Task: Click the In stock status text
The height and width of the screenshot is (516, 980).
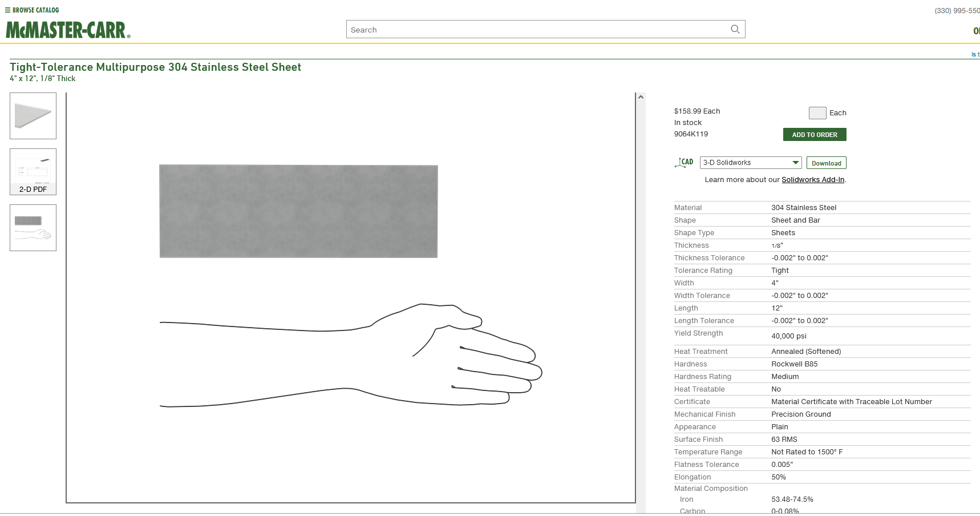Action: pos(688,123)
